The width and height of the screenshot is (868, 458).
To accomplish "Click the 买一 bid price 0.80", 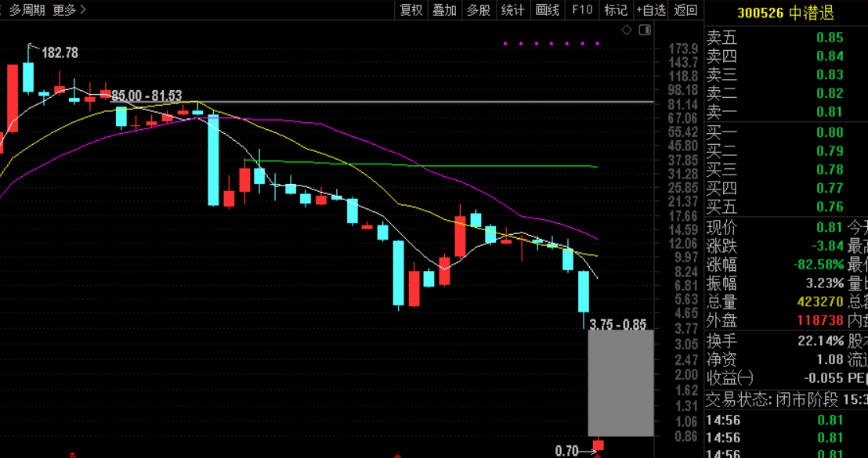I will coord(830,132).
